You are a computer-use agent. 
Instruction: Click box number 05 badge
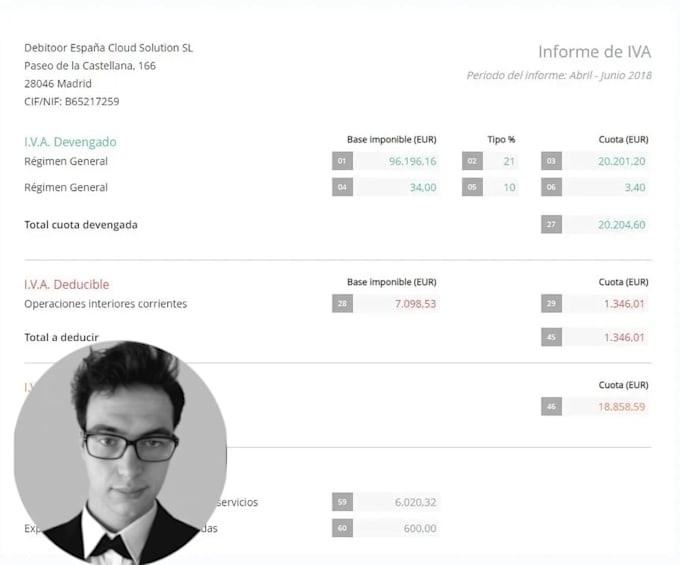pyautogui.click(x=472, y=187)
